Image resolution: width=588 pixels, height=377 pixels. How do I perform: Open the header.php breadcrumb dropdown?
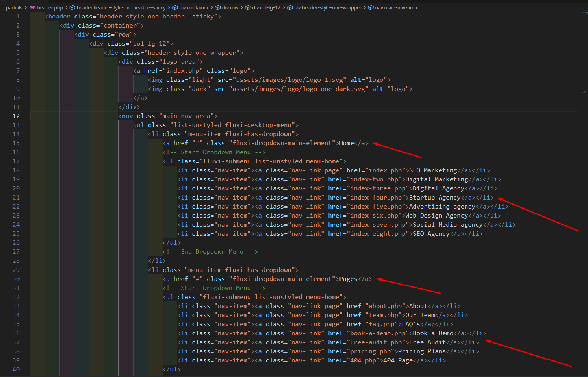[x=50, y=7]
